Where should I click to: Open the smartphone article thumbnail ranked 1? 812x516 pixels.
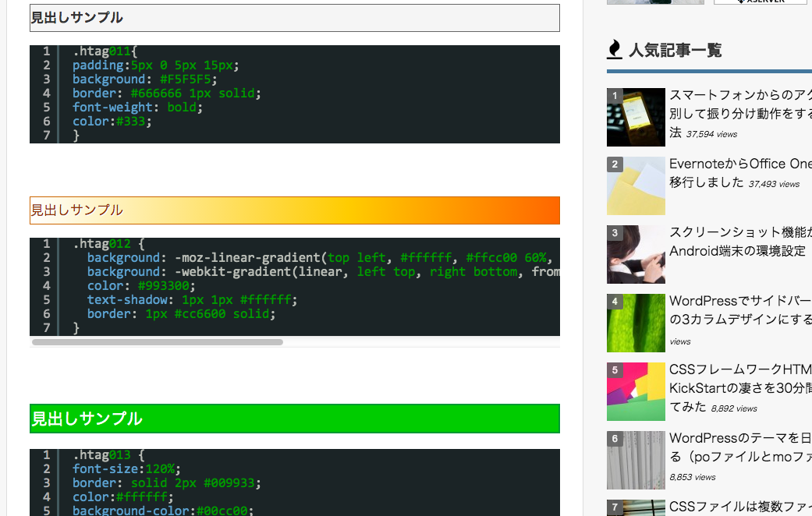636,118
